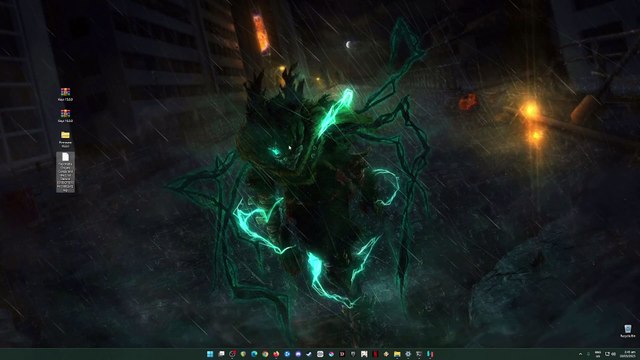Open the network status tray icon
This screenshot has height=360, width=640.
(607, 354)
